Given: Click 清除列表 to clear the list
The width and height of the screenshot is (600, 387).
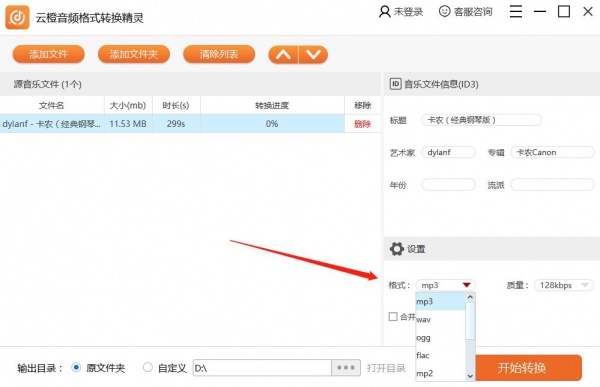Looking at the screenshot, I should coord(219,54).
